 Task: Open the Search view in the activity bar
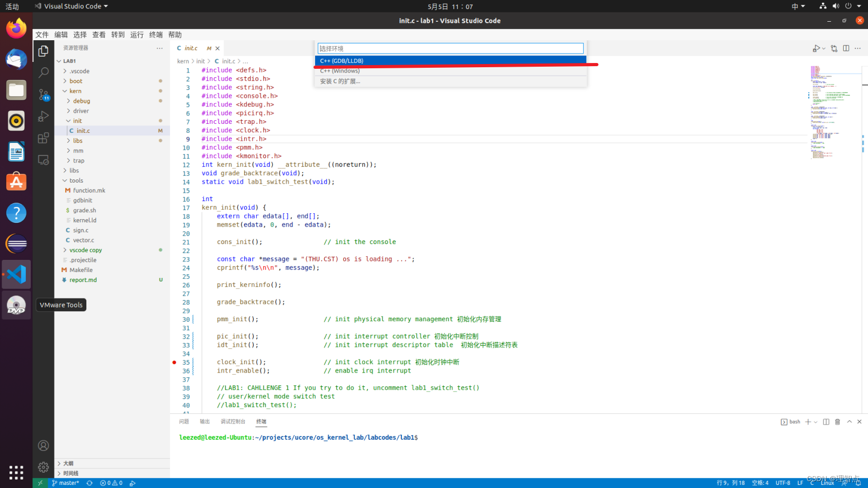(43, 73)
